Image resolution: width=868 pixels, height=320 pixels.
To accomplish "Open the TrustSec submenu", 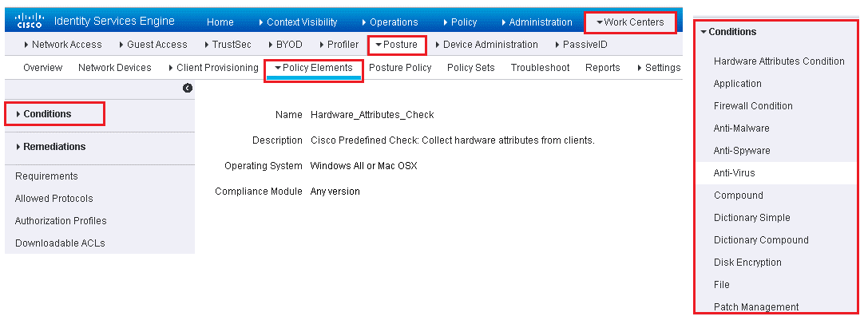I will [228, 45].
